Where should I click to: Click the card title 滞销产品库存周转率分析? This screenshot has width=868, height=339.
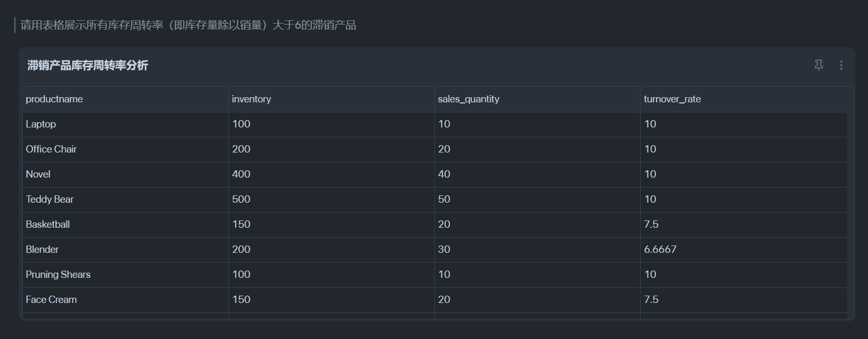[x=87, y=65]
